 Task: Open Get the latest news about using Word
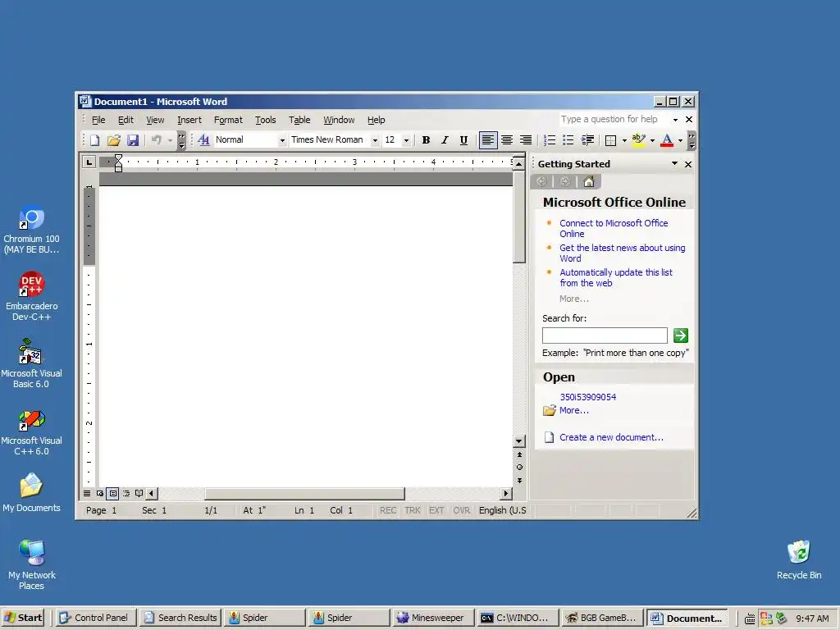622,253
